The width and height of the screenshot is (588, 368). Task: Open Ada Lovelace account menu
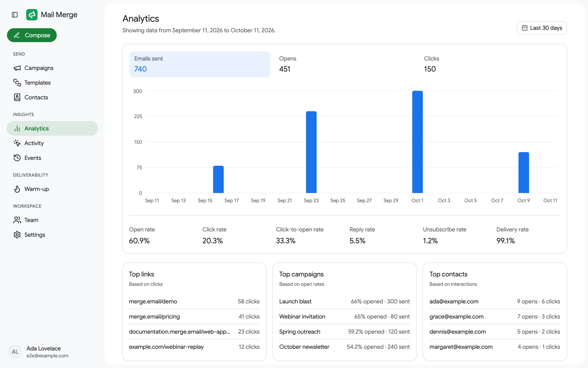coord(52,352)
